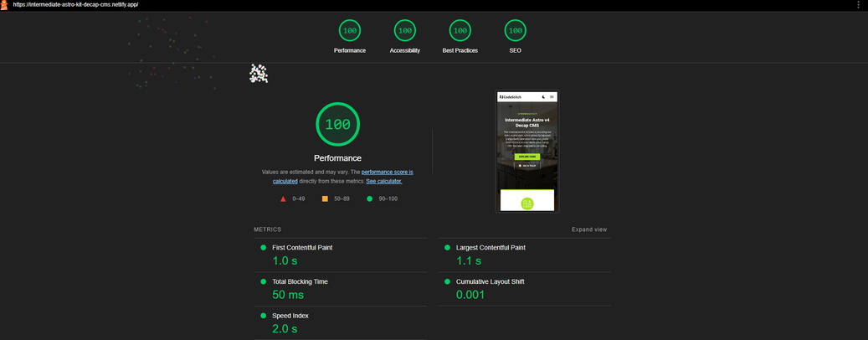Jump to Performance via top score gauge

pyautogui.click(x=350, y=31)
